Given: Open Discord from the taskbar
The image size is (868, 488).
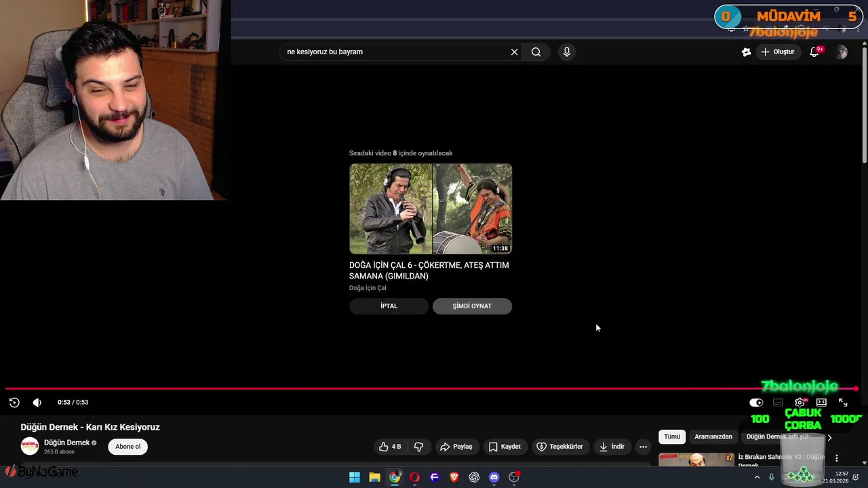Looking at the screenshot, I should pos(494,477).
